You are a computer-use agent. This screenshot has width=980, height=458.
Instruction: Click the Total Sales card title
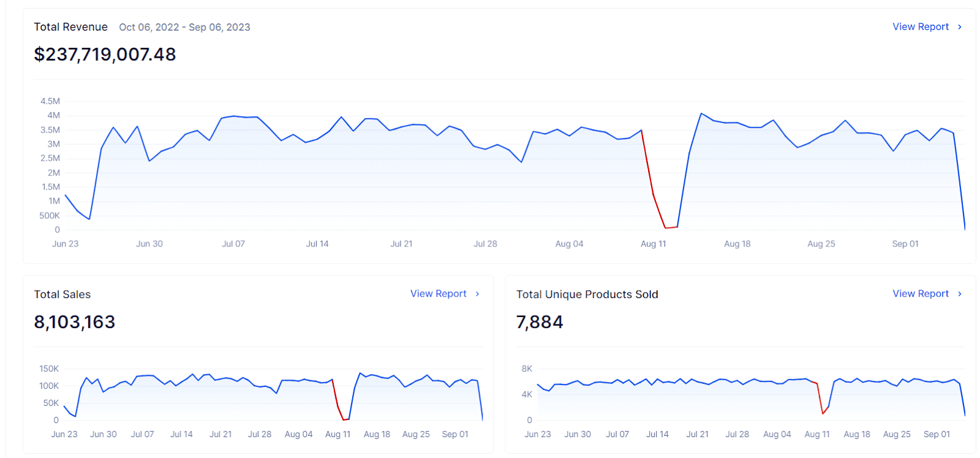pos(62,294)
